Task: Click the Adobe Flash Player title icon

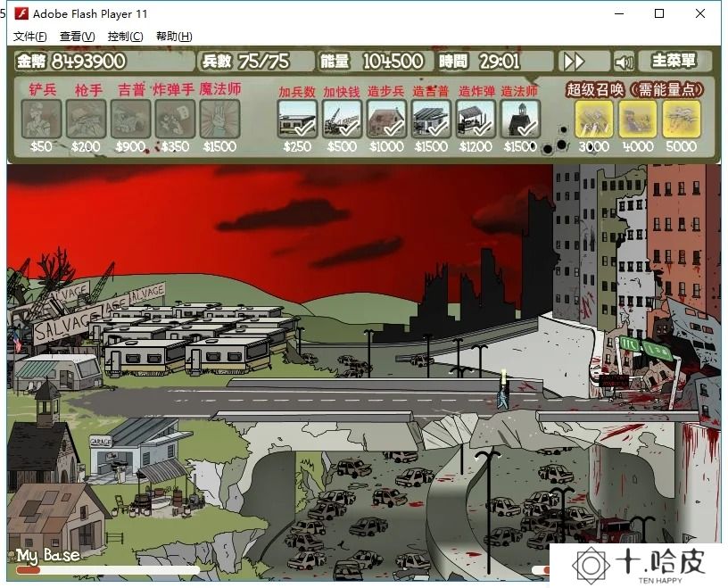Action: [x=21, y=13]
